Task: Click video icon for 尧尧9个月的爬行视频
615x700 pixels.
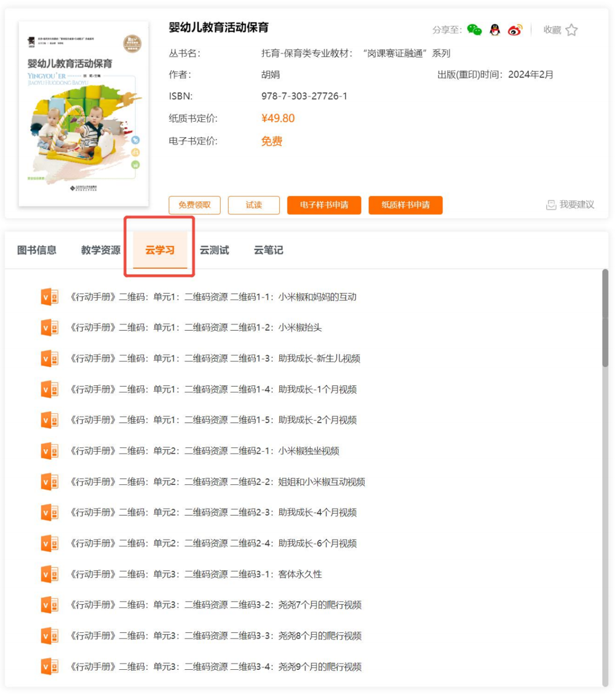Action: (49, 666)
